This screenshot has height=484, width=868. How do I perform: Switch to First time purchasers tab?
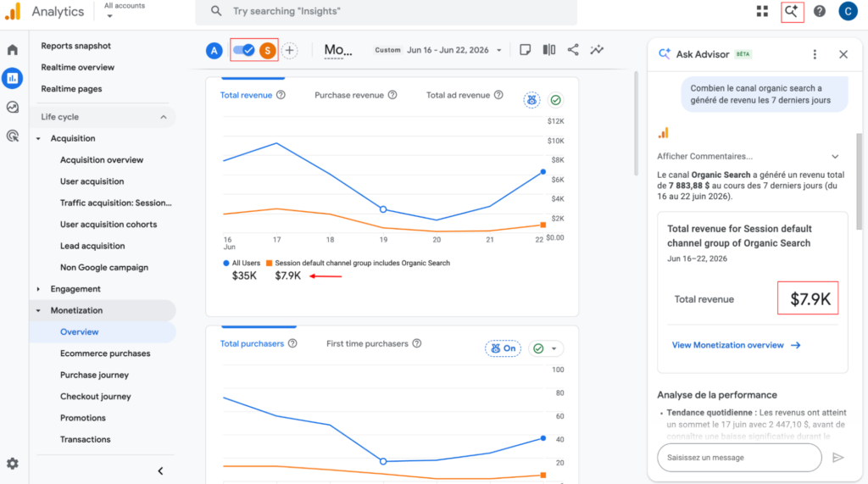point(367,343)
